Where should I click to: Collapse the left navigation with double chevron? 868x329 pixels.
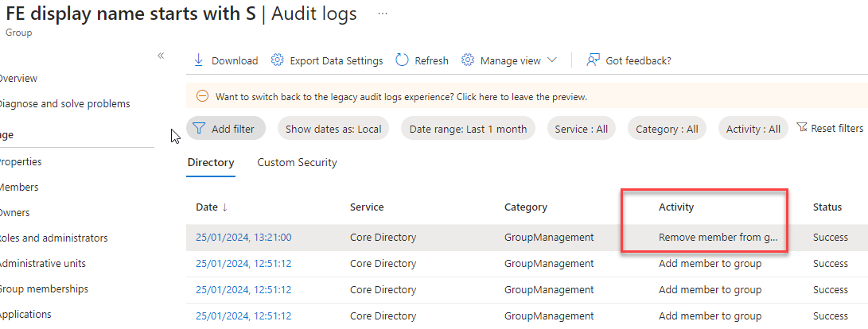pyautogui.click(x=161, y=56)
